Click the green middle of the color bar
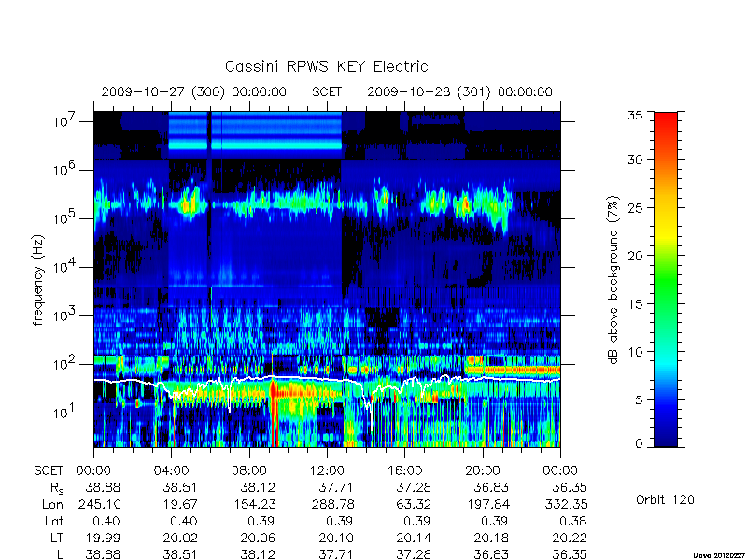 tap(666, 280)
